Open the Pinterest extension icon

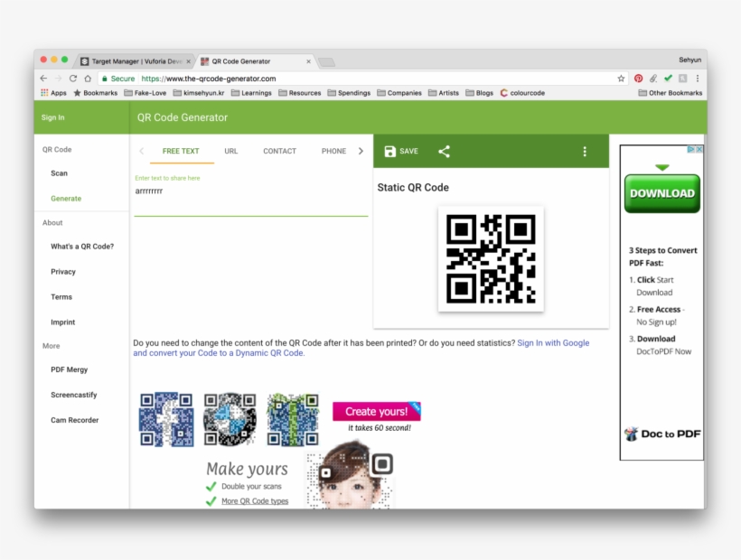pos(639,79)
